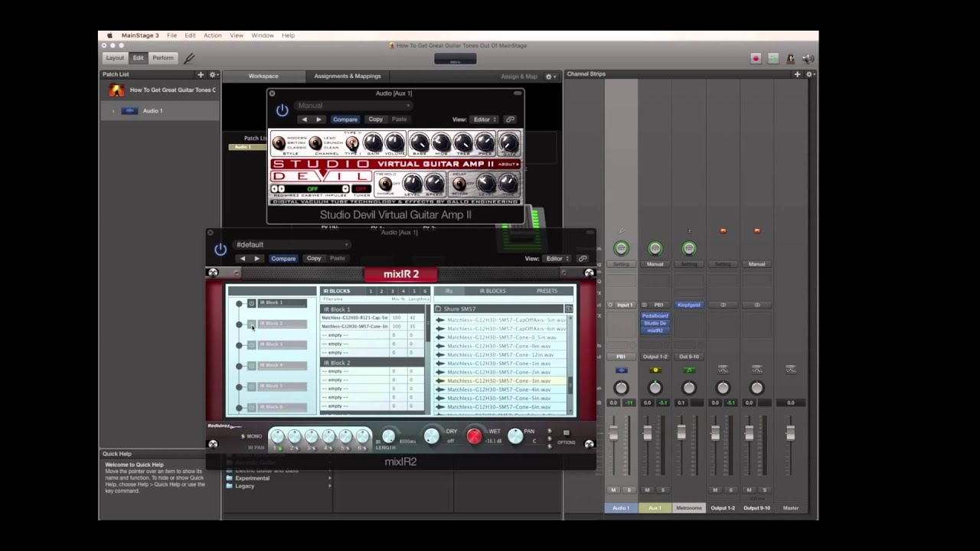980x551 pixels.
Task: Enable IR Block 4 power toggle
Action: coord(251,365)
